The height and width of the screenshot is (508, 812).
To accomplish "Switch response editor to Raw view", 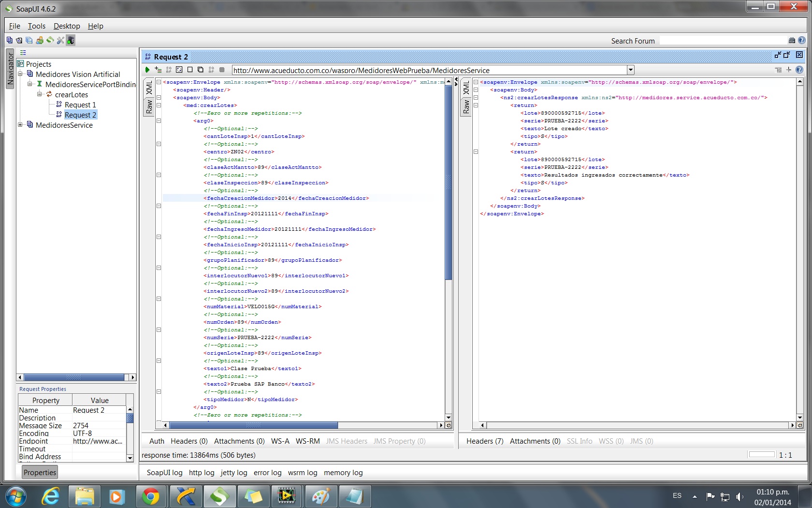I will pos(466,106).
